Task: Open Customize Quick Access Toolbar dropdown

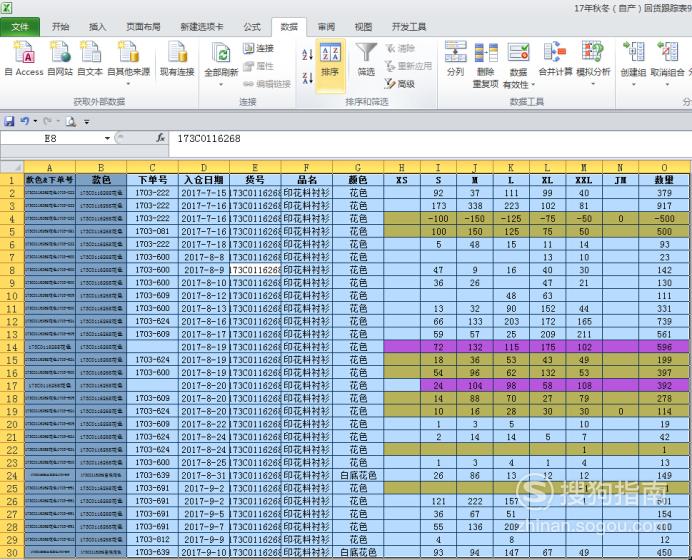Action: point(86,122)
